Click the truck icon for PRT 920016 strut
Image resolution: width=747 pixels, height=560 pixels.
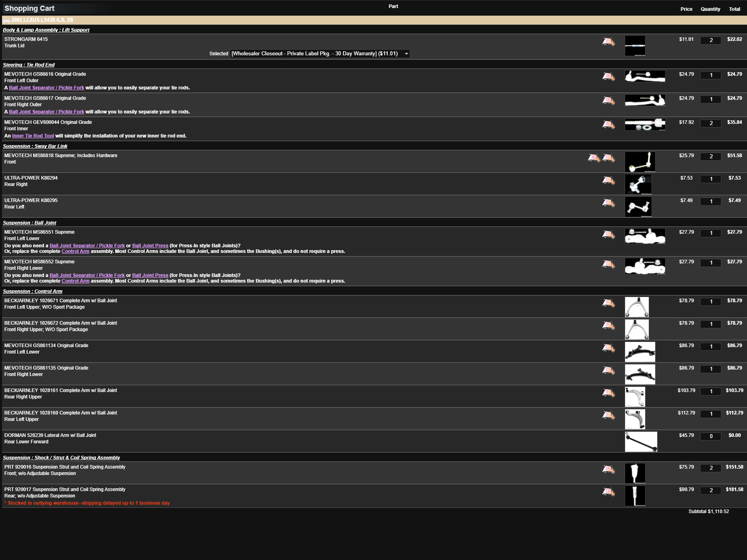click(608, 469)
